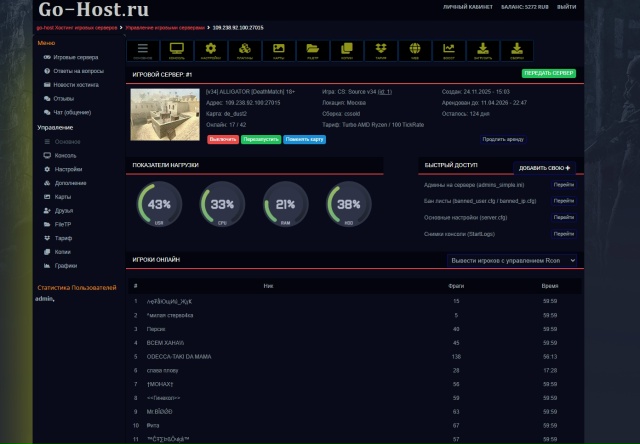This screenshot has width=640, height=444.
Task: Open breadcrumb link Управление игровыми серверами
Action: click(165, 28)
